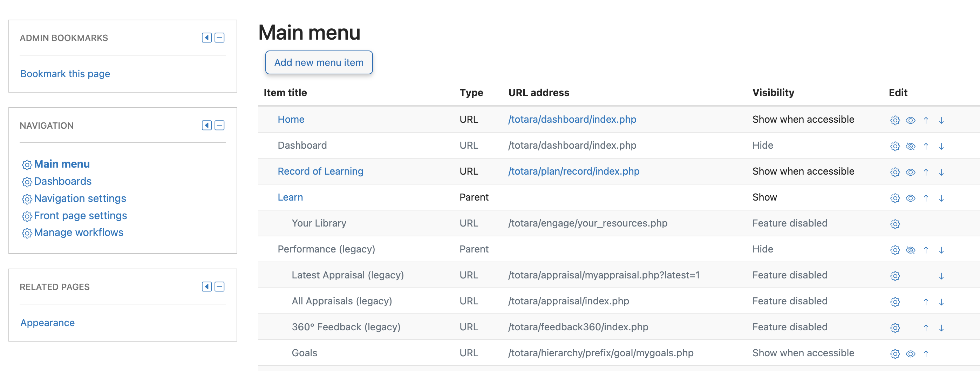
Task: Move Performance (legacy) down
Action: tap(941, 250)
